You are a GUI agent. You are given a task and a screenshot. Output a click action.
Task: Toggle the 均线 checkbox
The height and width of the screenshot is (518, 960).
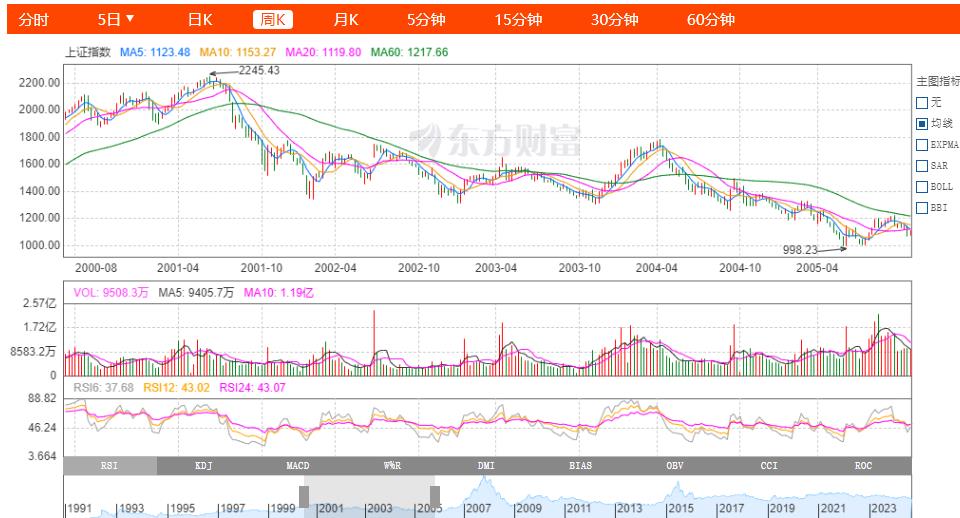922,124
